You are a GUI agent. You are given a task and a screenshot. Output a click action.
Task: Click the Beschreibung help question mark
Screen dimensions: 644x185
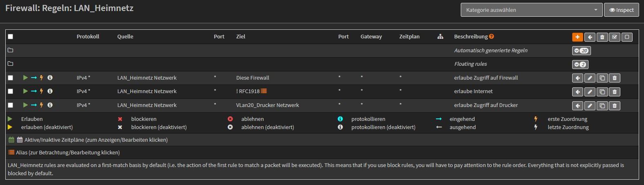pyautogui.click(x=491, y=36)
